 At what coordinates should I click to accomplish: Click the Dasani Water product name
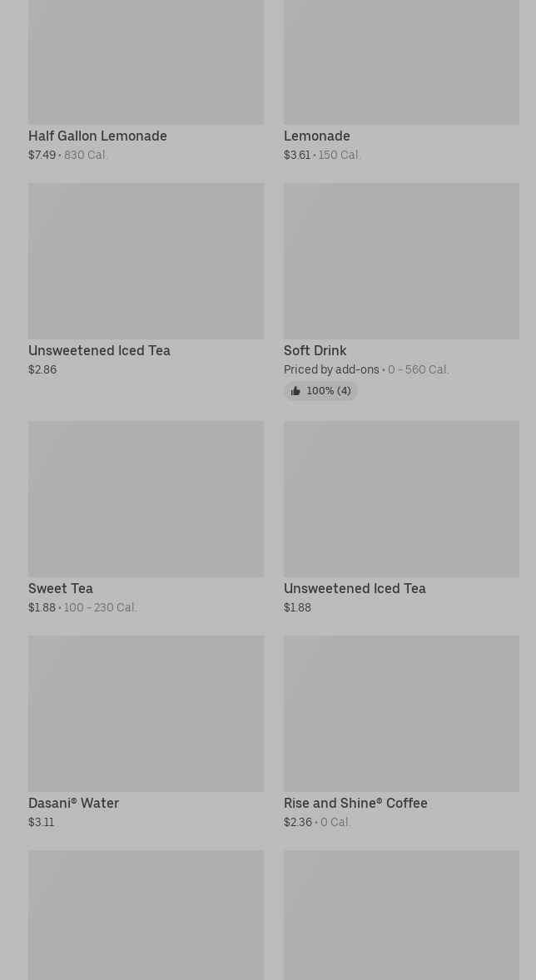coord(73,803)
